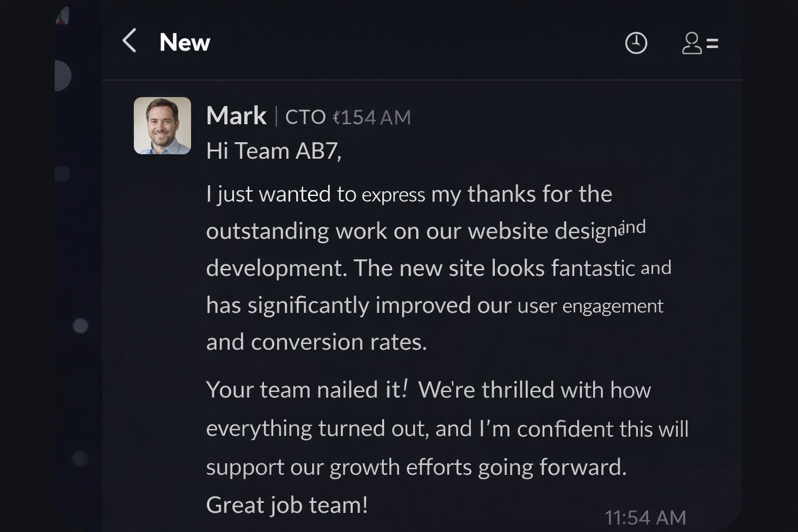Select the sender name Mark
Image resolution: width=798 pixels, height=532 pixels.
[x=236, y=115]
